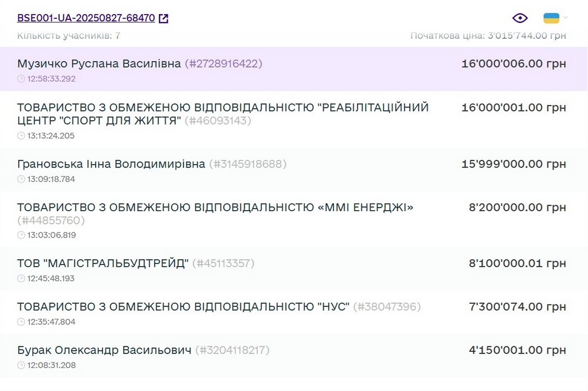Click the 8'200'000.00 грн bid amount
The image size is (588, 391).
point(517,208)
